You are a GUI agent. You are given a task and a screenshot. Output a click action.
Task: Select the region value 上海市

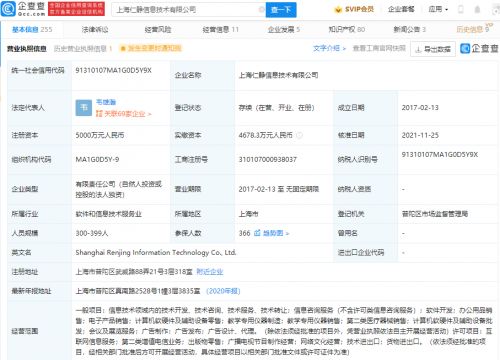(x=248, y=214)
